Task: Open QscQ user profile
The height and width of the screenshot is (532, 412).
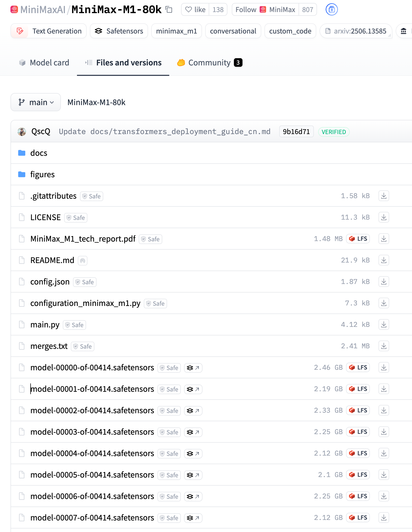Action: coord(41,131)
